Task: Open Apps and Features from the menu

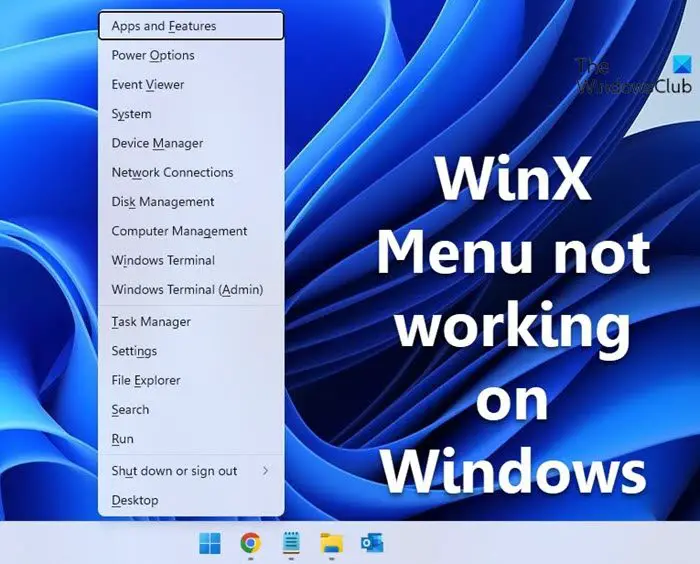Action: tap(191, 26)
